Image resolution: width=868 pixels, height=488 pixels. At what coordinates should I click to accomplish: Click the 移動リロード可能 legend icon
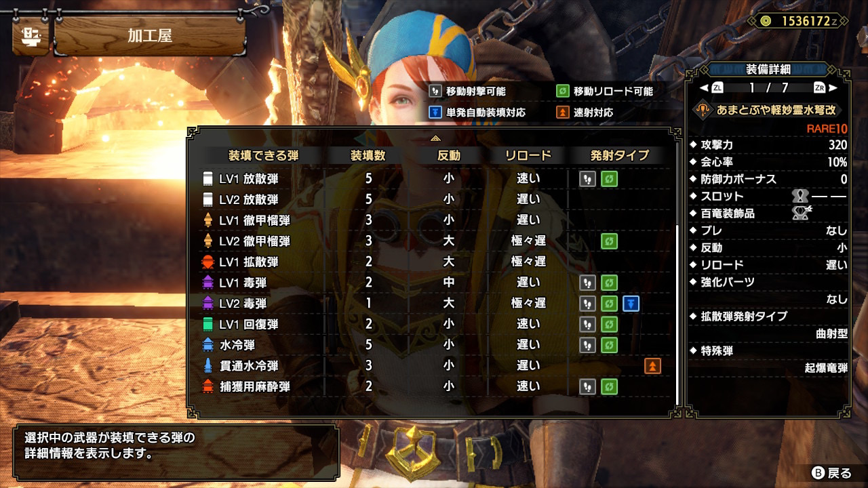[x=562, y=91]
